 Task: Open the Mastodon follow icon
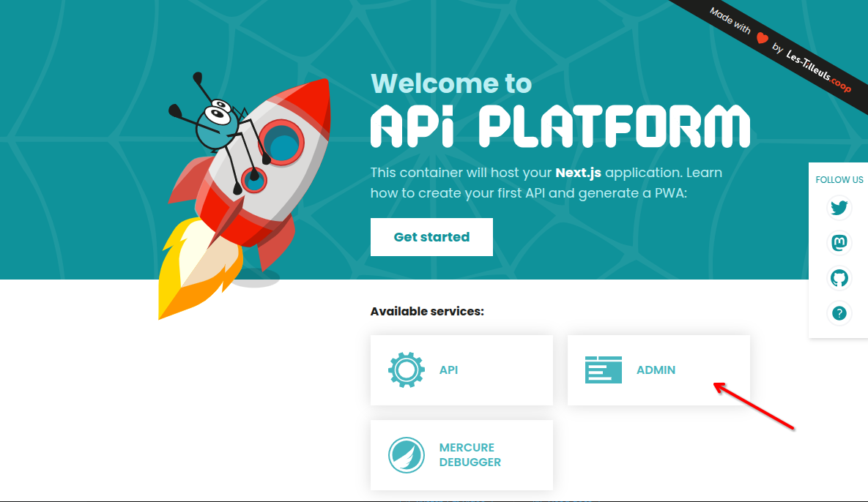pos(839,243)
